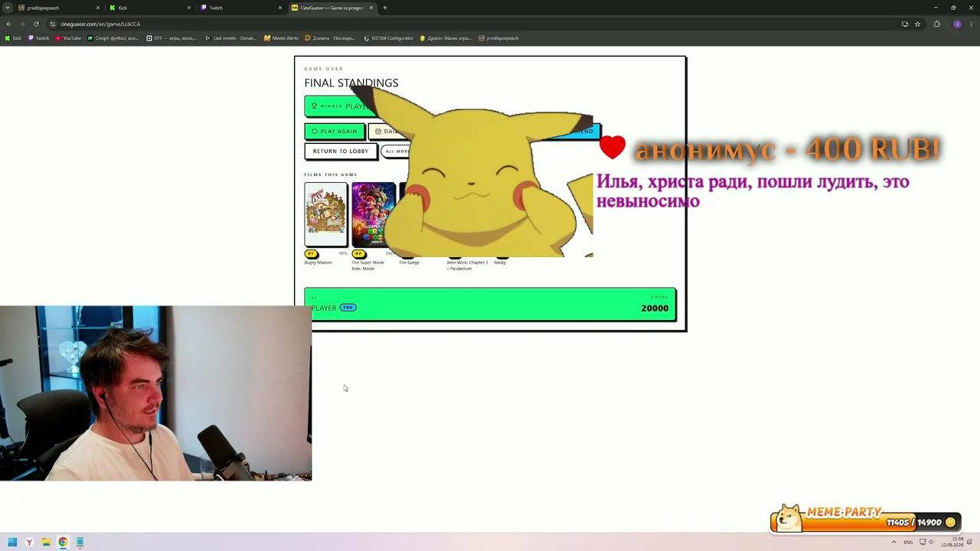The width and height of the screenshot is (980, 551).
Task: Bookmark this page with the star icon
Action: pyautogui.click(x=917, y=24)
